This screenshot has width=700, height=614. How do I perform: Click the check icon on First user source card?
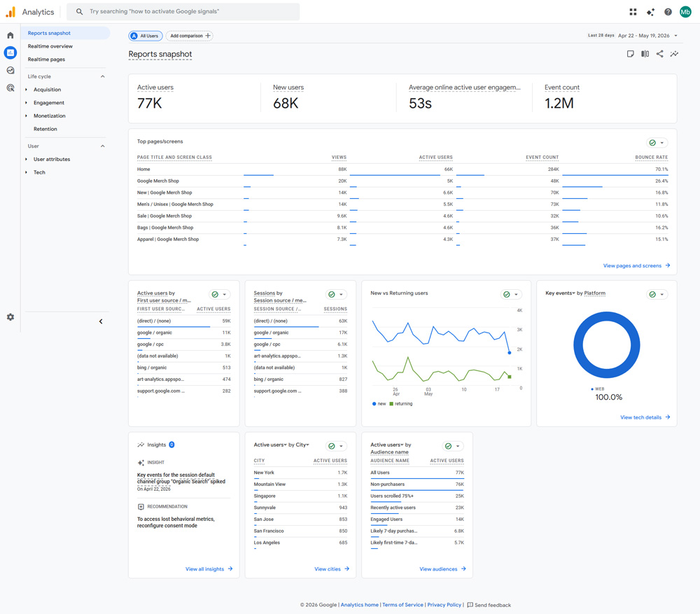click(215, 295)
